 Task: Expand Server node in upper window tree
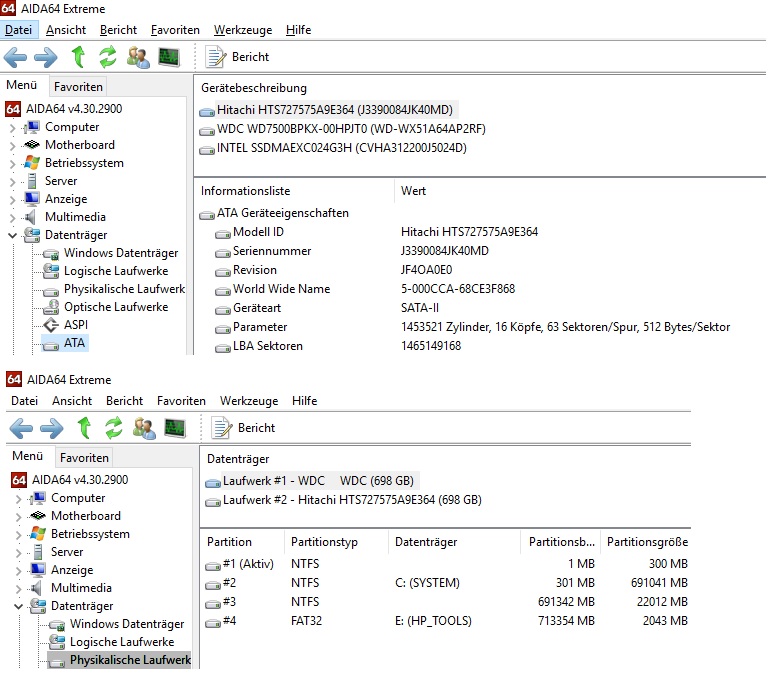[12, 182]
